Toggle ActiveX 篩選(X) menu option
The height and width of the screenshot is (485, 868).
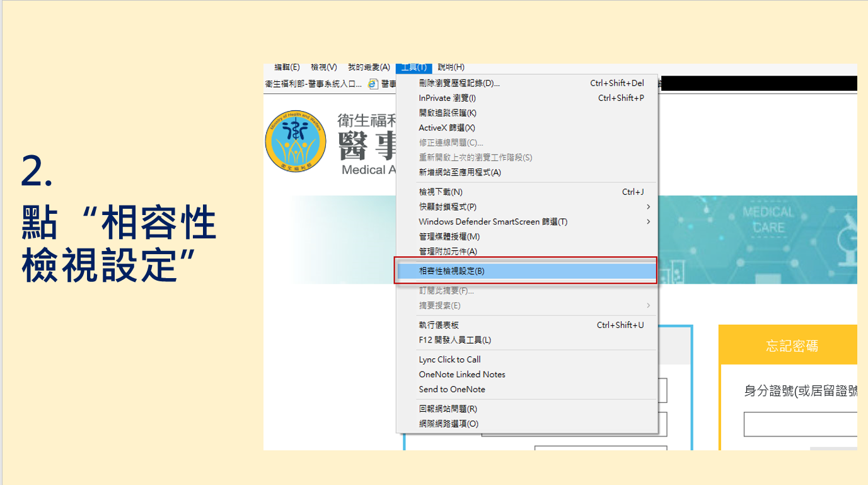click(x=446, y=128)
